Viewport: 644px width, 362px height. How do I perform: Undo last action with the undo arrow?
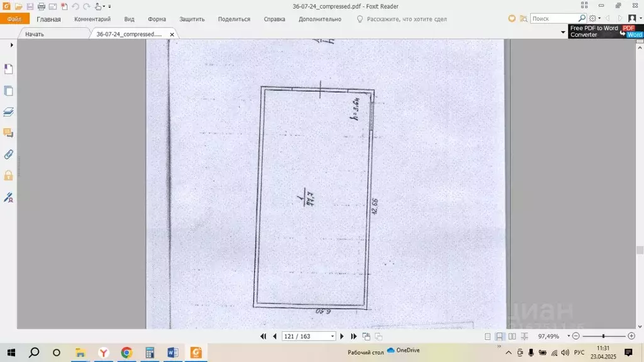click(75, 6)
